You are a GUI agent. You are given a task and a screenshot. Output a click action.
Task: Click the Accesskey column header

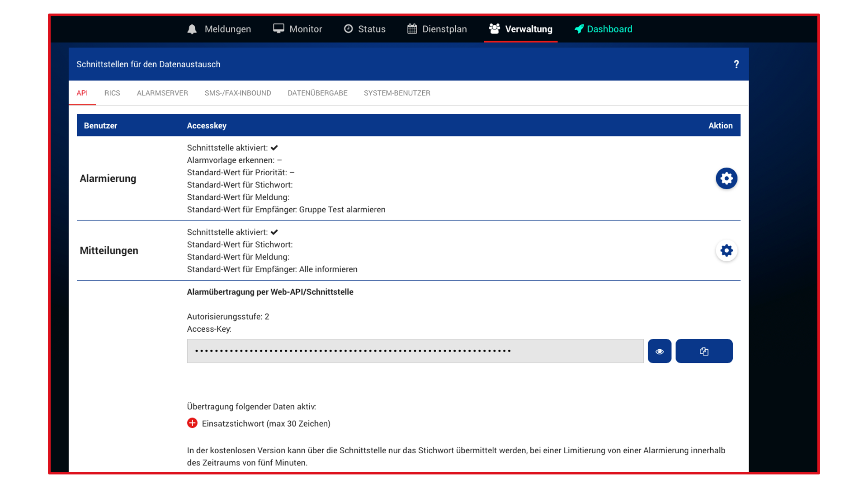(207, 126)
